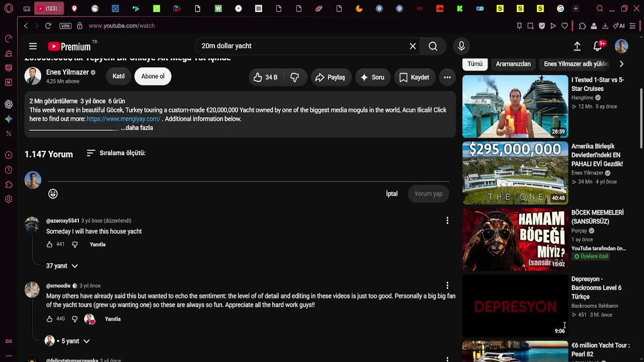This screenshot has height=362, width=644.
Task: Expand the 37 yanıt replies
Action: (62, 265)
